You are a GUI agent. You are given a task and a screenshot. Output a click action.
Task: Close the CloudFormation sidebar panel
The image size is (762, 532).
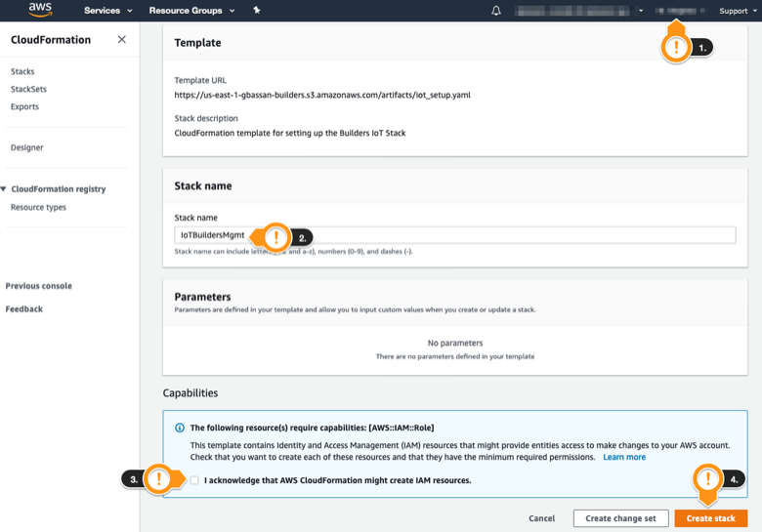[x=121, y=39]
